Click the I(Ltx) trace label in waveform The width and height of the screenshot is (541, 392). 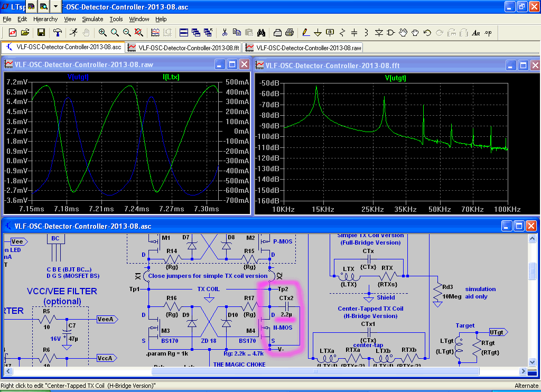171,78
